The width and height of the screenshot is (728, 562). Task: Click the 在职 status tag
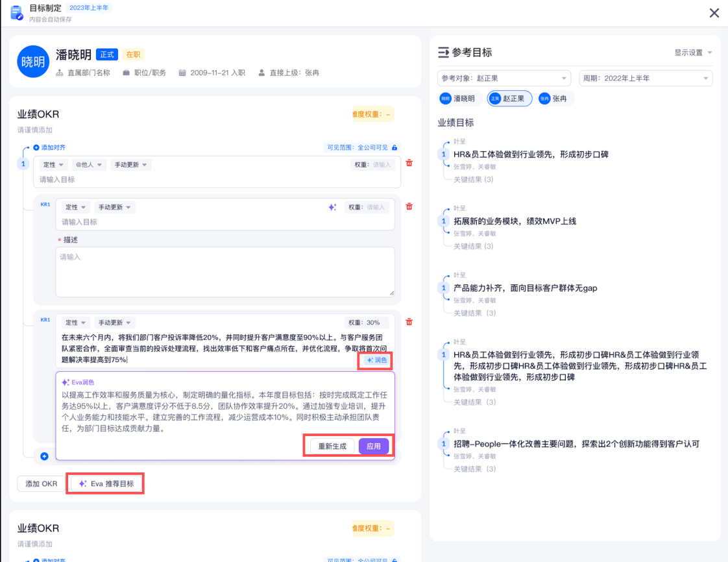[133, 55]
